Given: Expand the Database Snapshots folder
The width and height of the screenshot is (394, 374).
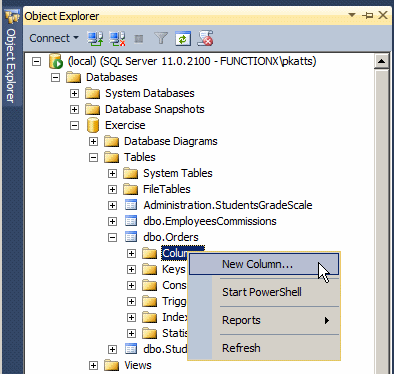Looking at the screenshot, I should pos(74,110).
